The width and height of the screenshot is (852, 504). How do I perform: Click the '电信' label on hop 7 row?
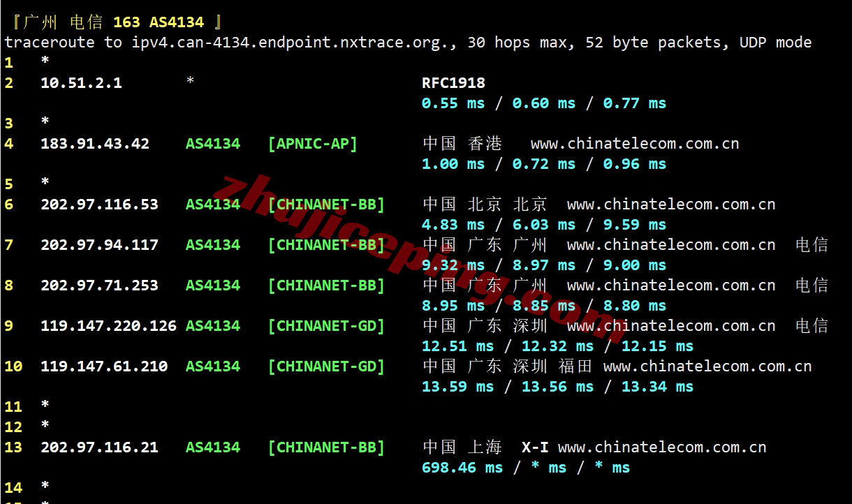coord(811,245)
